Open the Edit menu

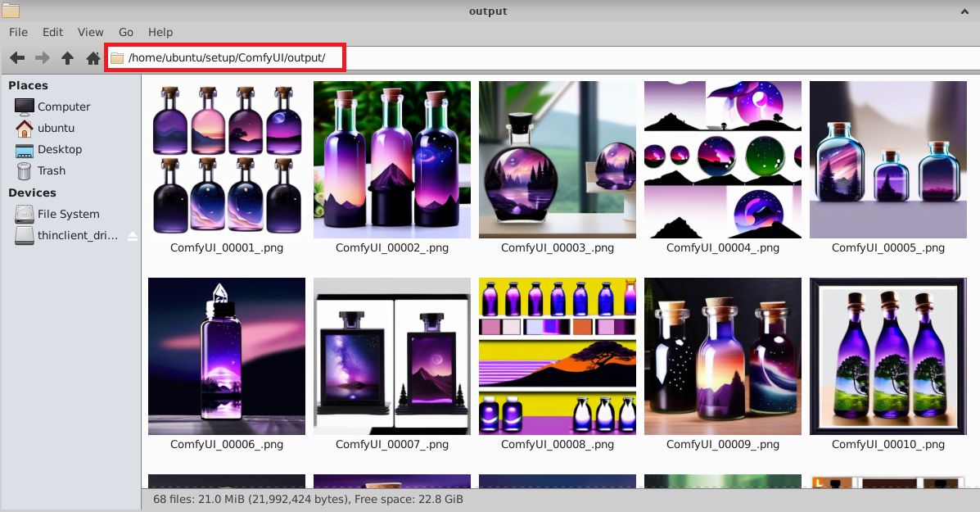point(52,32)
